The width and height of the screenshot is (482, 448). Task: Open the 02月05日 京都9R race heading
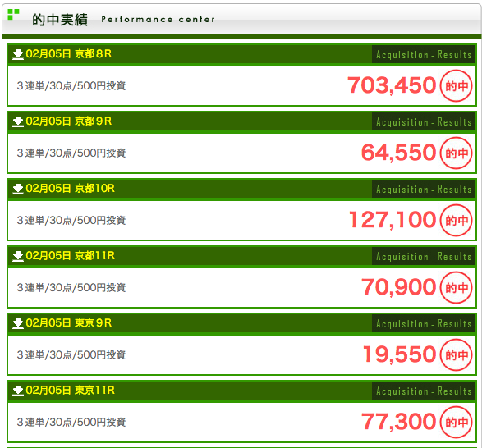69,121
